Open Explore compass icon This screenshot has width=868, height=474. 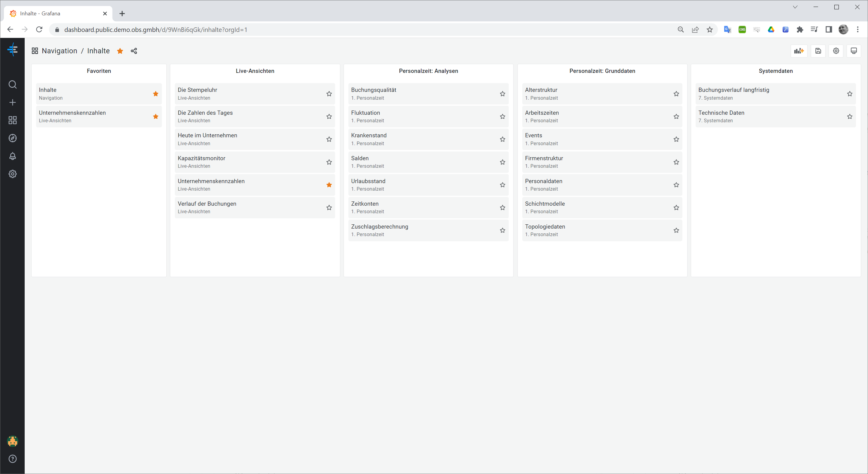tap(12, 138)
